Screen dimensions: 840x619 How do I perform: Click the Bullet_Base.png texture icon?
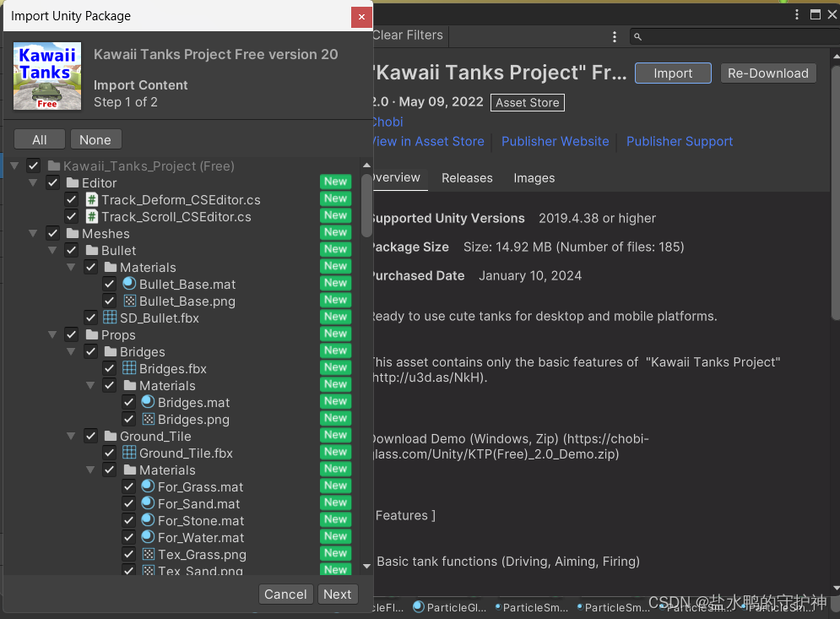(130, 301)
